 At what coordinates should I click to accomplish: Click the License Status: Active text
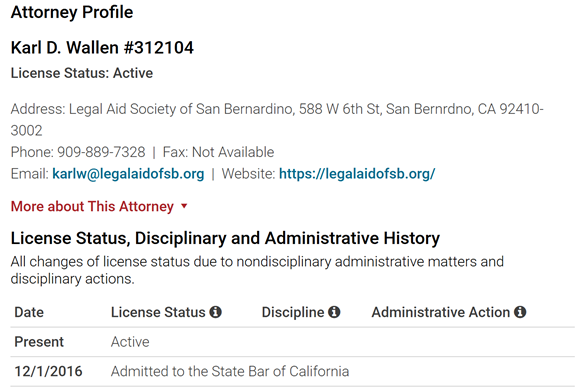point(82,73)
